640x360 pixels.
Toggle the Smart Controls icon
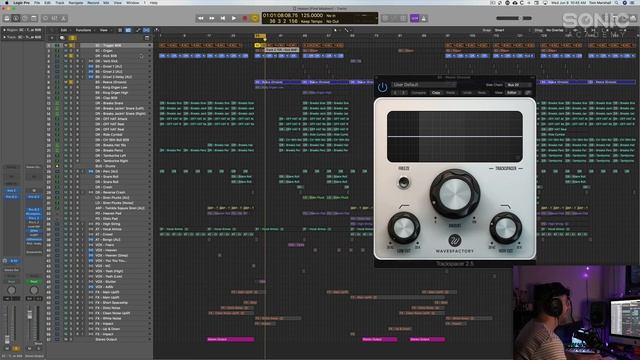click(x=45, y=18)
